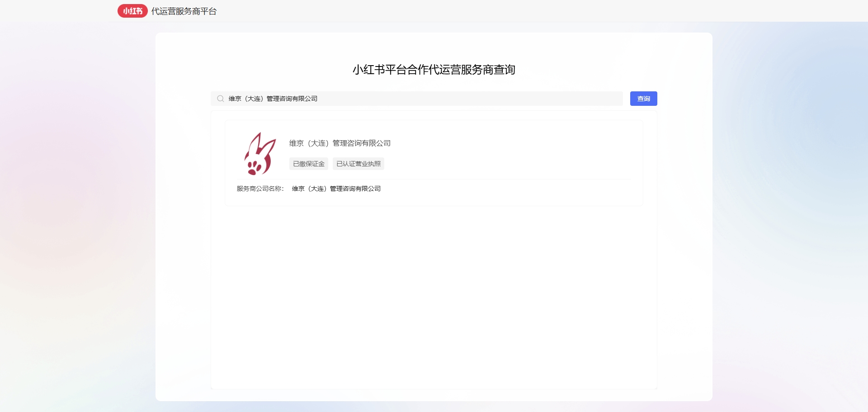Viewport: 868px width, 412px height.
Task: Click the result card company name heading
Action: tap(340, 143)
